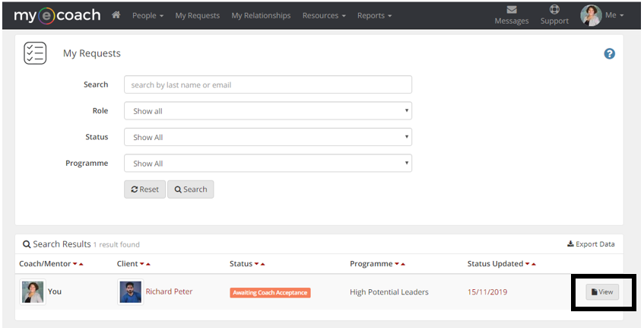The width and height of the screenshot is (644, 328).
Task: Click the Reset button
Action: [145, 189]
